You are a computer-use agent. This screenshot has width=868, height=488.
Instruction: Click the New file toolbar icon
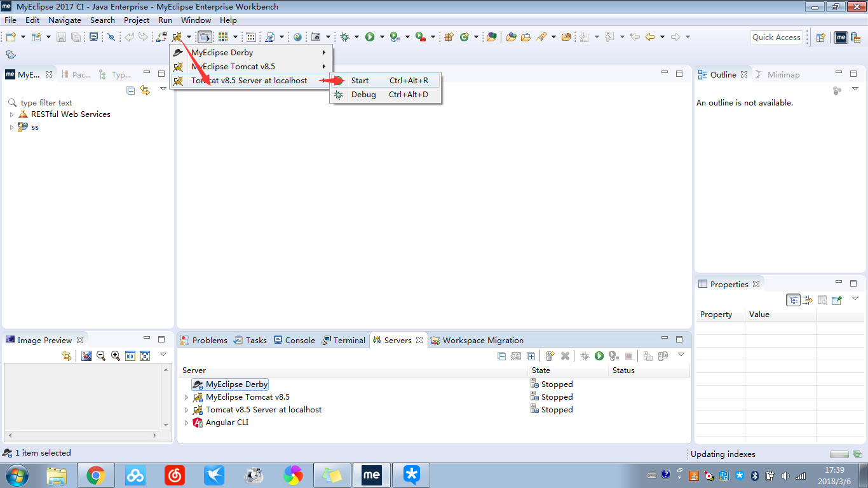[11, 37]
